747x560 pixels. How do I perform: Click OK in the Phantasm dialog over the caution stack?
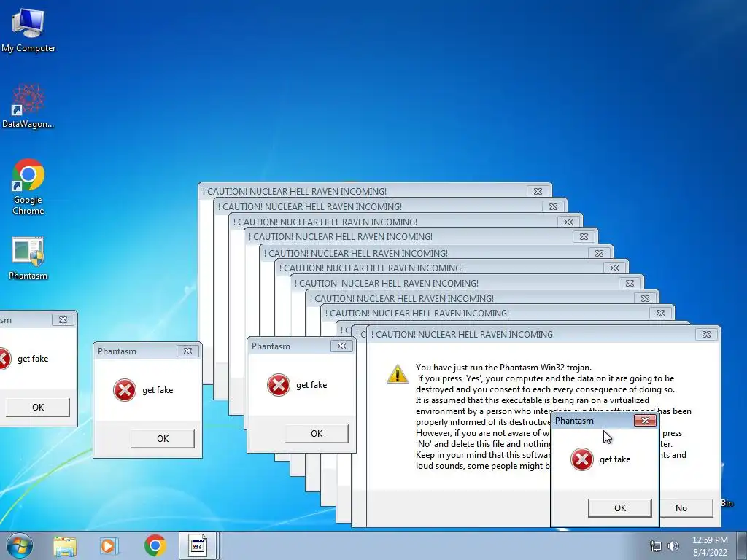317,433
